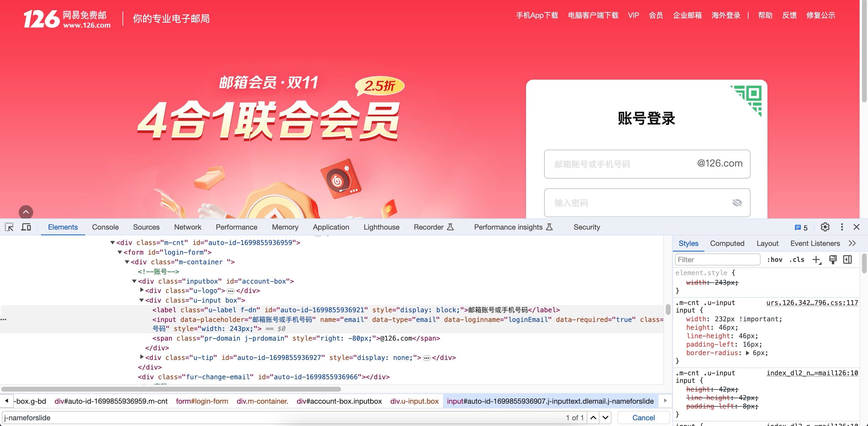868x426 pixels.
Task: Toggle the .cls element classes panel
Action: click(x=797, y=260)
